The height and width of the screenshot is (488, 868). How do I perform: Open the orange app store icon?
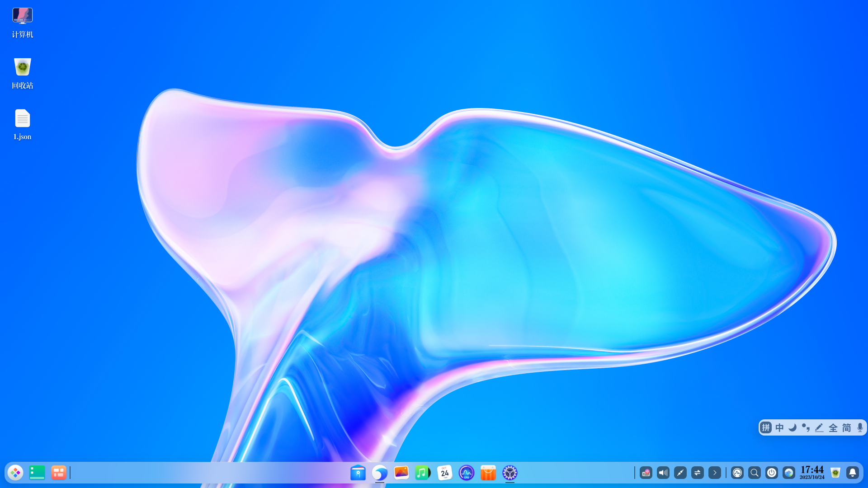[x=488, y=473]
